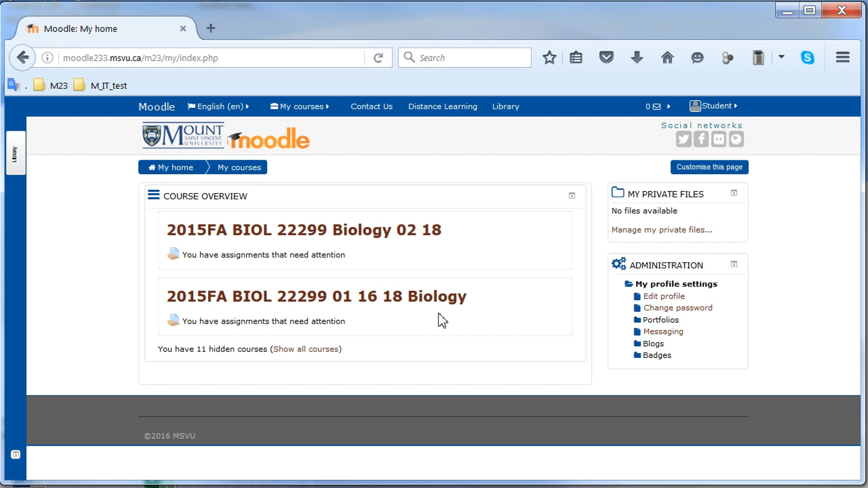Click the Facebook social network icon
The height and width of the screenshot is (488, 868).
701,139
